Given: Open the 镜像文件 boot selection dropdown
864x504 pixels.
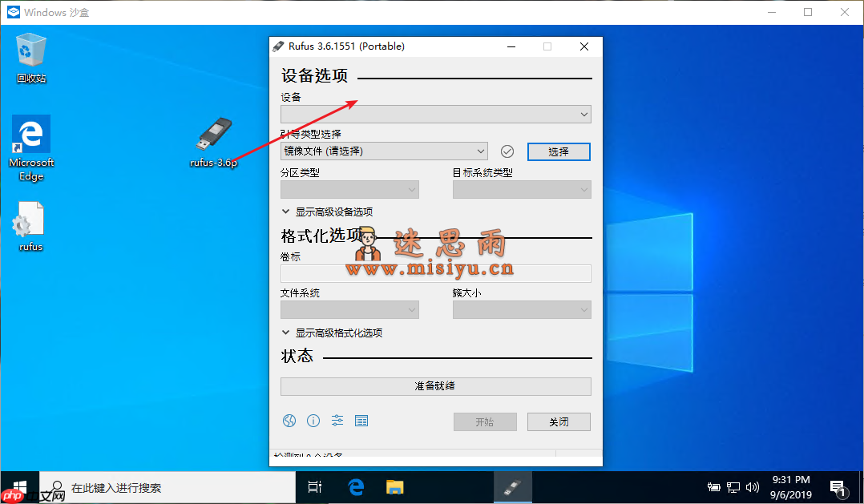Looking at the screenshot, I should point(384,151).
